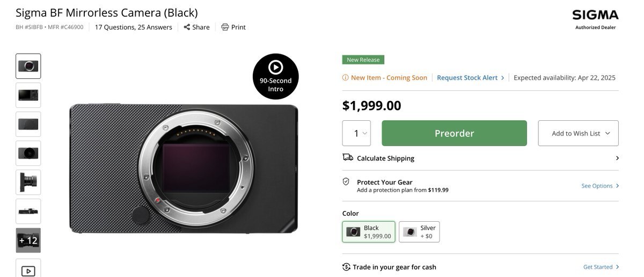The width and height of the screenshot is (644, 277).
Task: Click the protection plan shield icon
Action: [x=346, y=181]
